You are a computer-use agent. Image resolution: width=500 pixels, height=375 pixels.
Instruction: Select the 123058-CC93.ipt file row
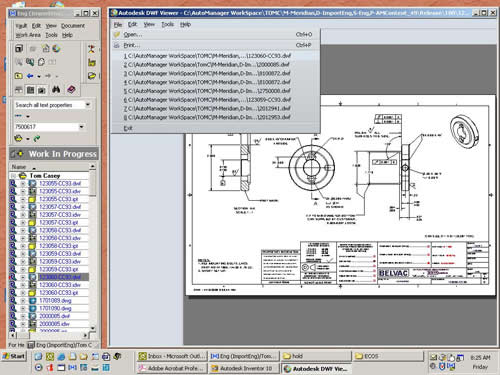[x=59, y=246]
